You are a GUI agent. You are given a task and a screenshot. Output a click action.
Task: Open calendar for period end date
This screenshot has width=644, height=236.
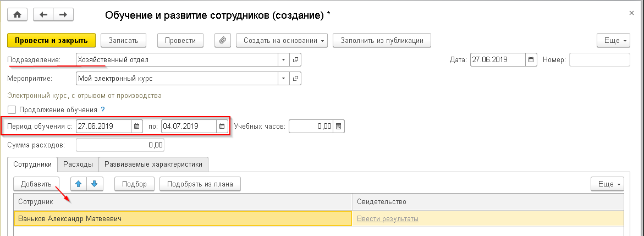click(222, 126)
